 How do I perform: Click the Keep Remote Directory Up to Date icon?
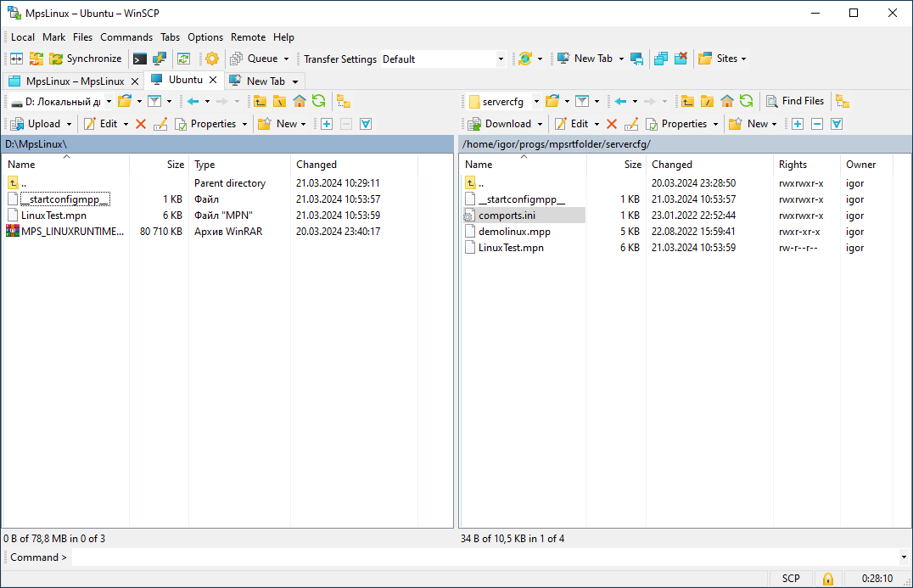[x=184, y=59]
